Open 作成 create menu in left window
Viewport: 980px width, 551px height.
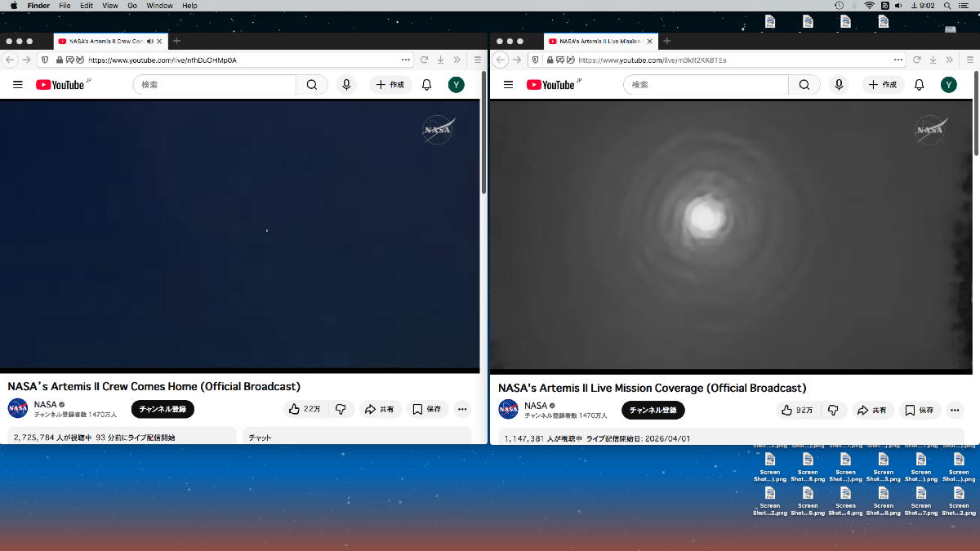pos(390,85)
